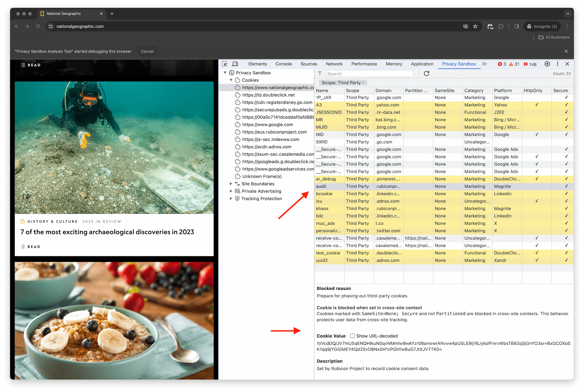Click the refresh/reload icon in Privacy Sandbox
Screen dimensions: 584x392
(x=426, y=73)
